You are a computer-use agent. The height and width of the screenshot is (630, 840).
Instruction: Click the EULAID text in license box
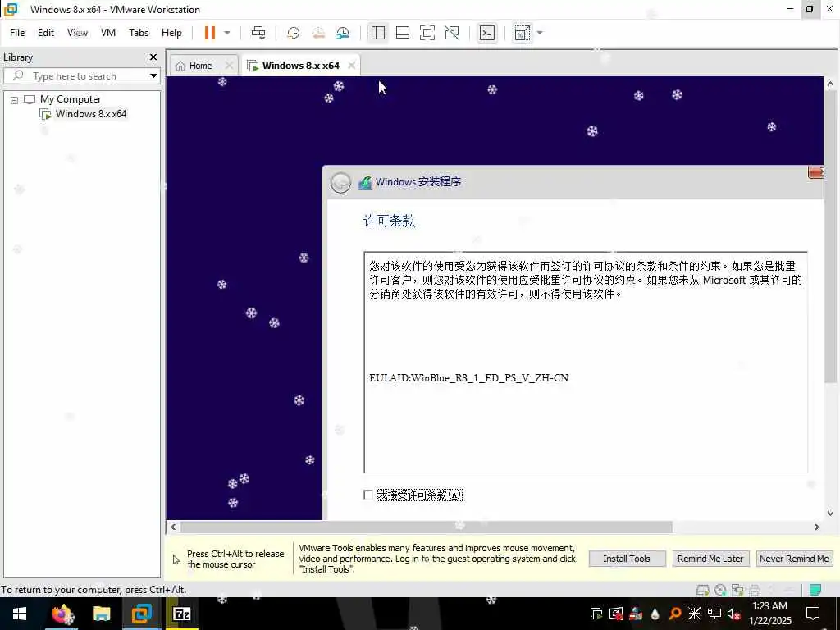[468, 377]
